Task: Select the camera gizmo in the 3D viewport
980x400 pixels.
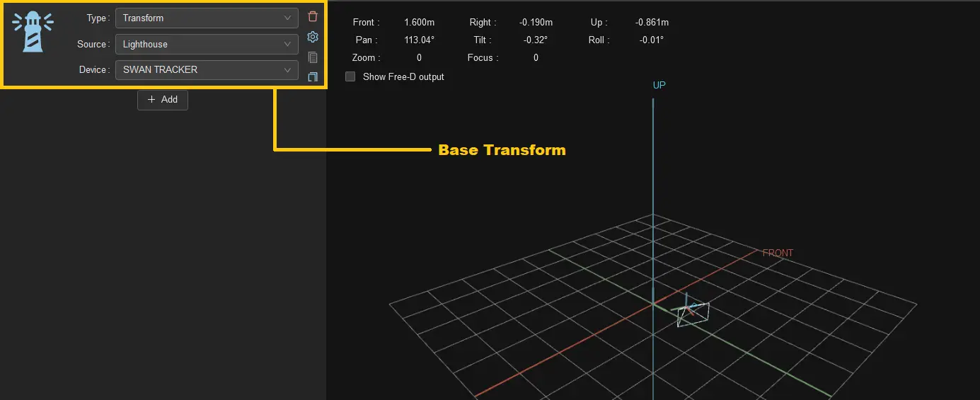Action: pos(693,314)
